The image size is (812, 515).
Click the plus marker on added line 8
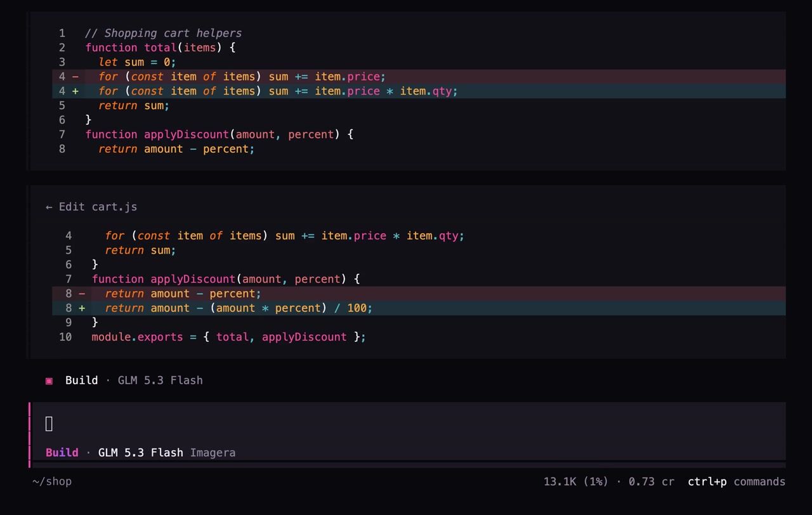pyautogui.click(x=82, y=308)
